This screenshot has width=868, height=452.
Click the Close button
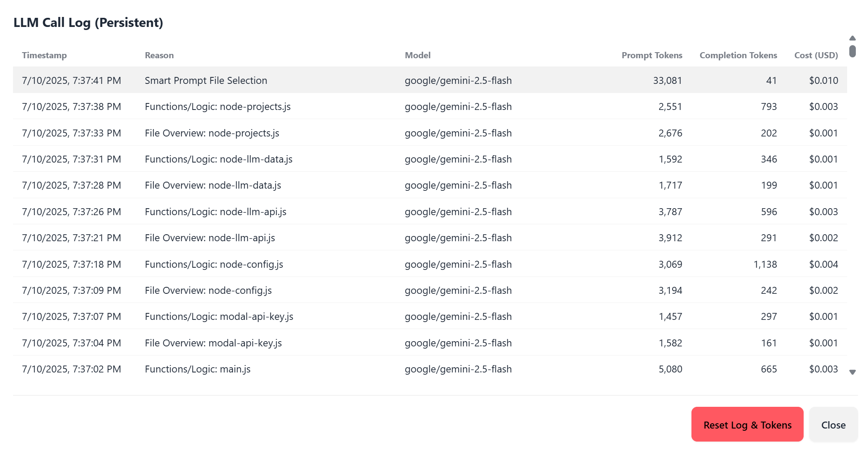833,425
